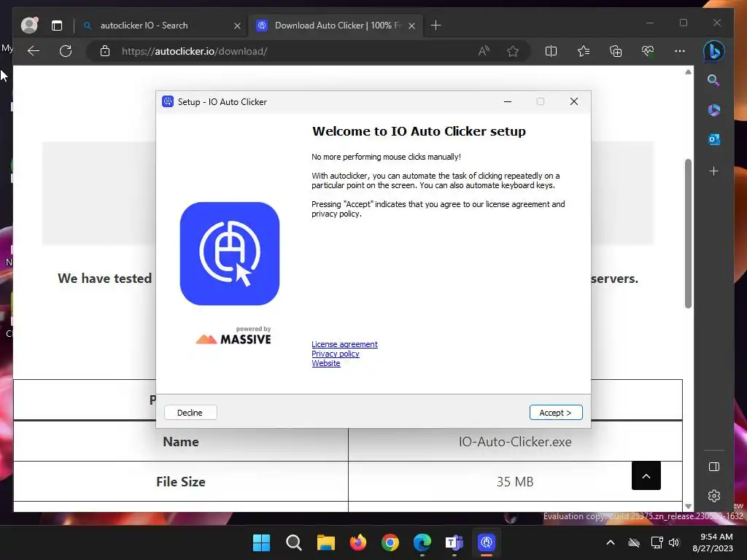Screen dimensions: 747x560
Task: Open the volume control in tray
Action: coord(674,542)
